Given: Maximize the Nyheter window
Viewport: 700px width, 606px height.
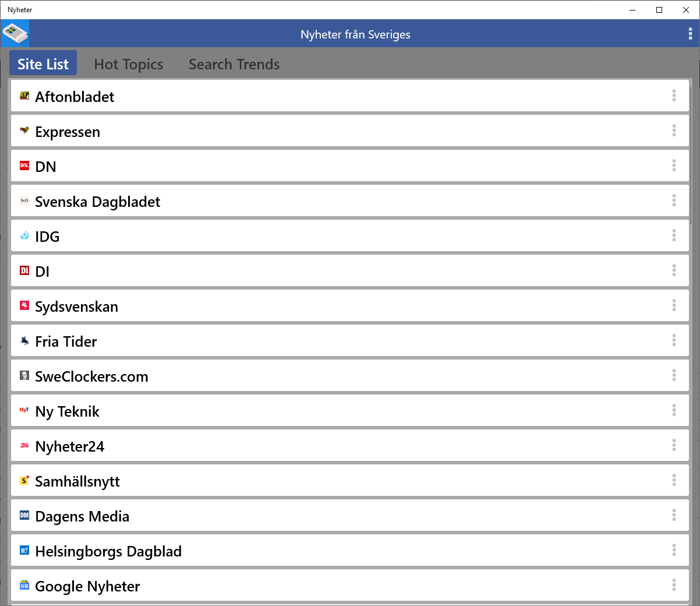Looking at the screenshot, I should pos(659,10).
